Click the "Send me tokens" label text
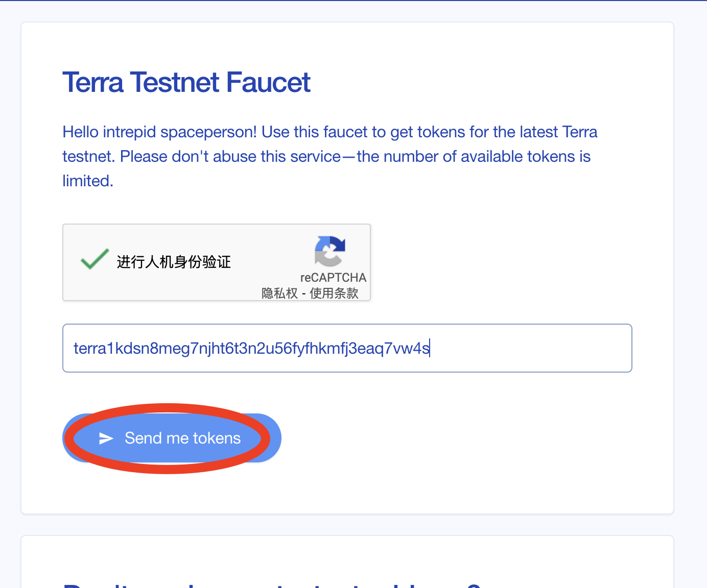This screenshot has width=707, height=588. pos(182,438)
